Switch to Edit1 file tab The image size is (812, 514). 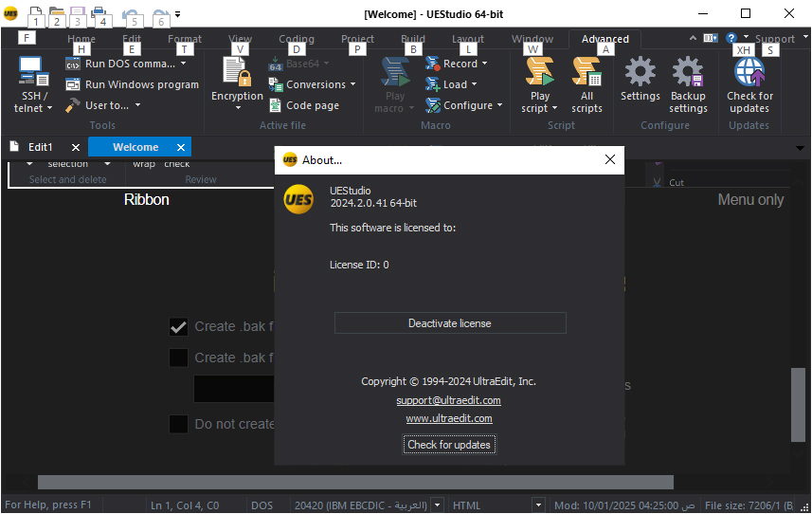click(x=41, y=147)
